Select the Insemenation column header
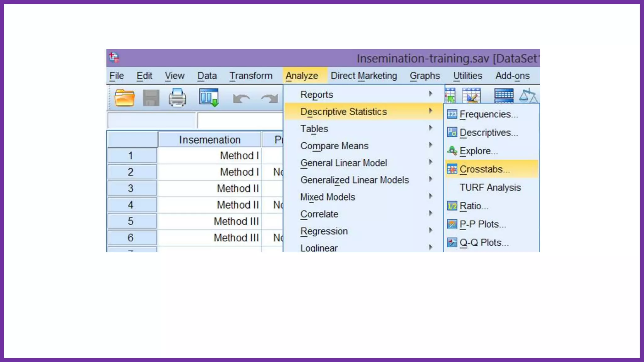This screenshot has height=362, width=644. click(x=209, y=140)
